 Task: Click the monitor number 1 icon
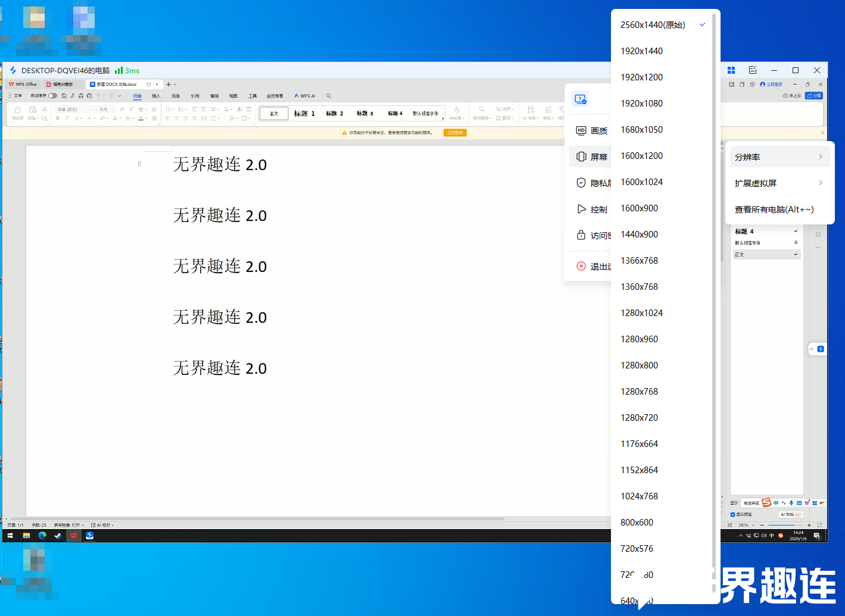point(581,99)
